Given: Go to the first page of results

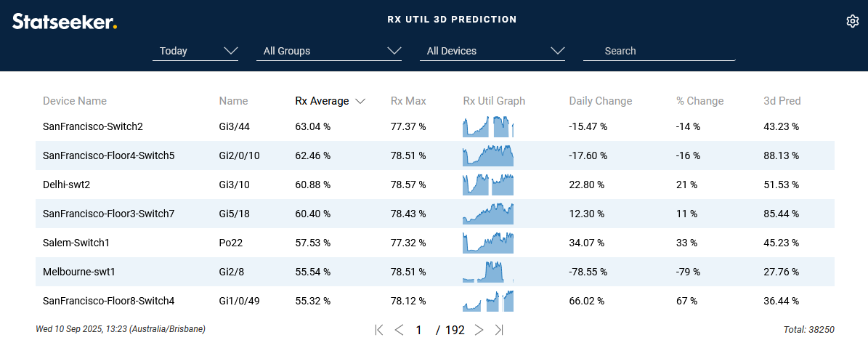Looking at the screenshot, I should tap(378, 330).
